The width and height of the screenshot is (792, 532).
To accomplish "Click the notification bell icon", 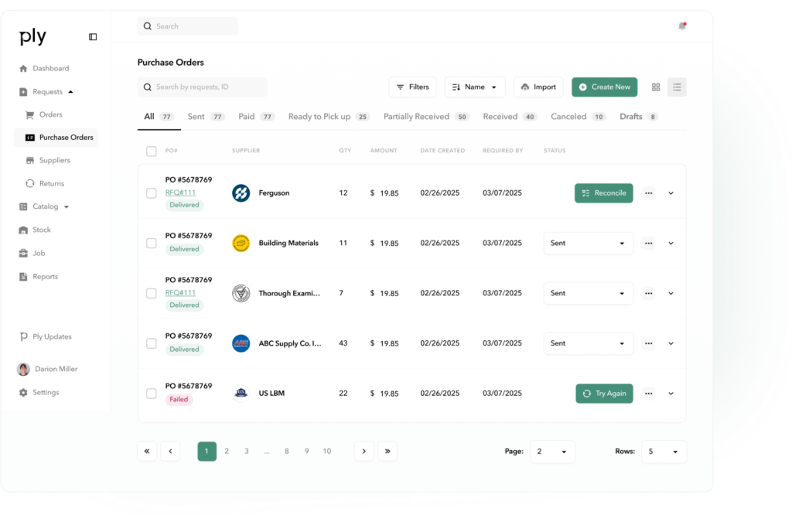I will pos(681,26).
